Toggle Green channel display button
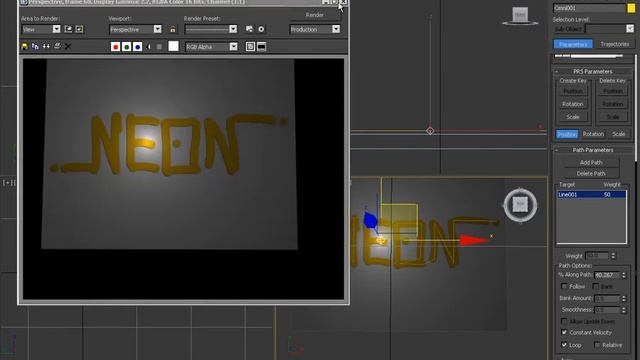This screenshot has height=360, width=640. [127, 47]
